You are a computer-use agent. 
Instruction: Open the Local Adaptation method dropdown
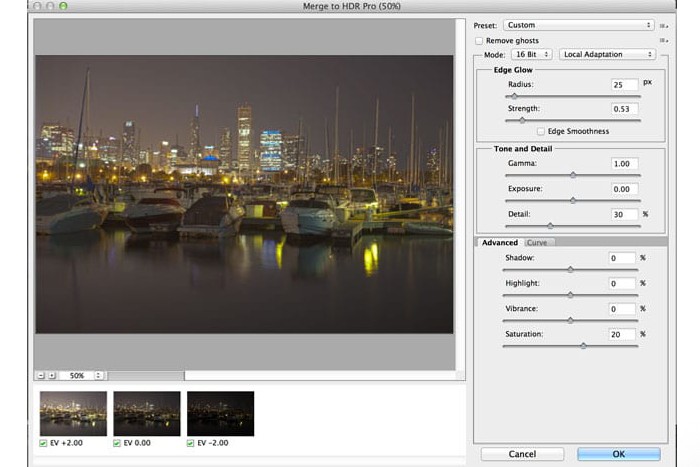(x=607, y=54)
